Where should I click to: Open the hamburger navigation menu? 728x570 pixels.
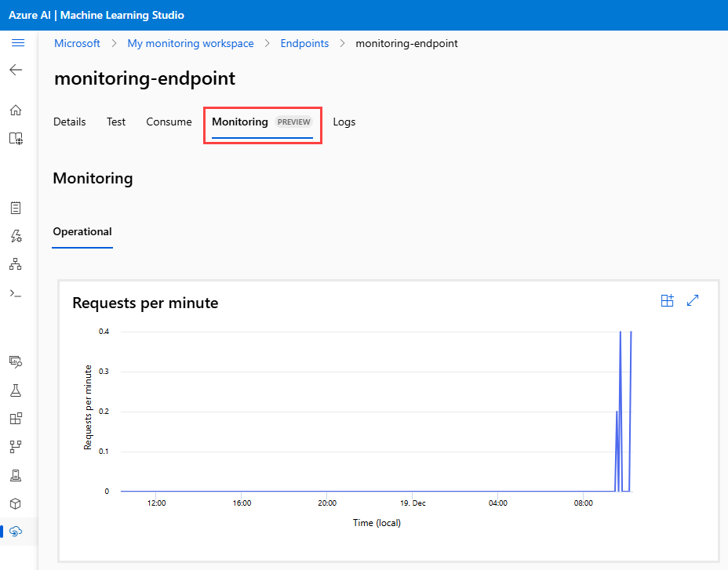pyautogui.click(x=17, y=43)
